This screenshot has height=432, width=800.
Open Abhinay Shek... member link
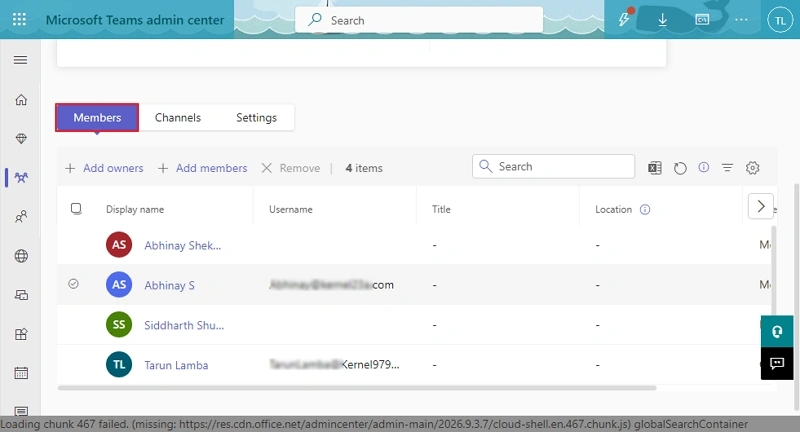pos(183,245)
